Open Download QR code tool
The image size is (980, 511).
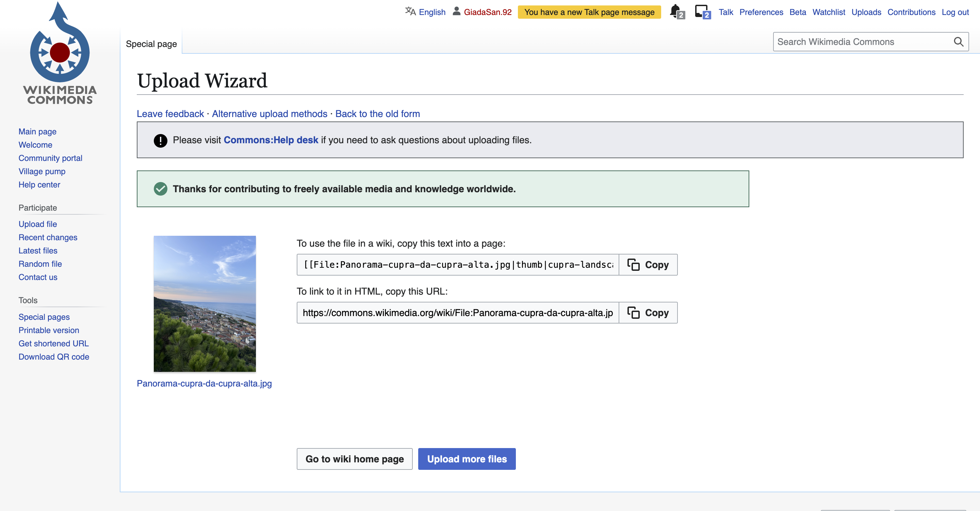pos(54,357)
